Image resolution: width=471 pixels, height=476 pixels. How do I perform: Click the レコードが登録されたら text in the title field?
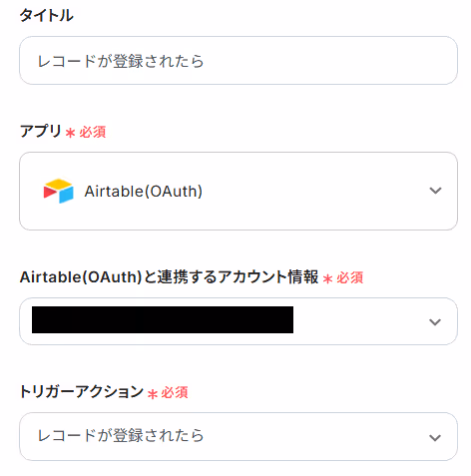121,61
